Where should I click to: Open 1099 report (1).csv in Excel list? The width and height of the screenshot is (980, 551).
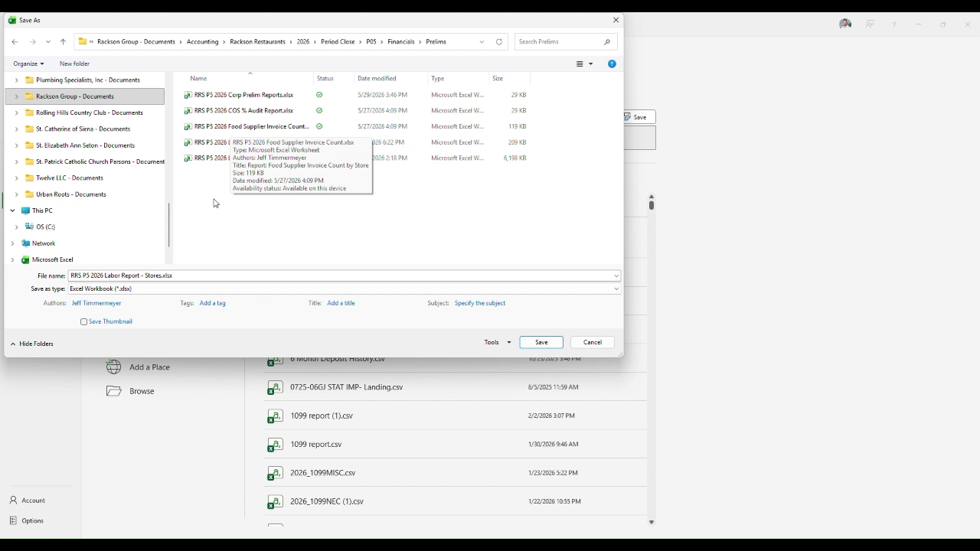coord(322,416)
